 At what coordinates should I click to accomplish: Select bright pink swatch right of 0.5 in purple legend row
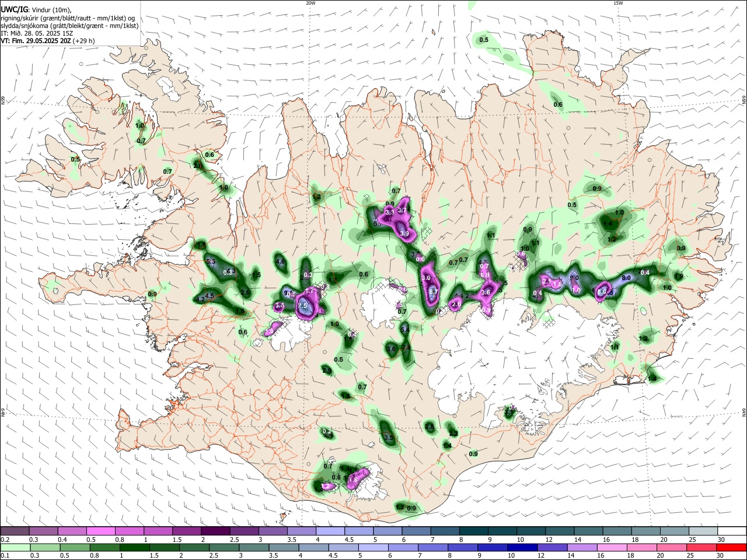click(100, 531)
